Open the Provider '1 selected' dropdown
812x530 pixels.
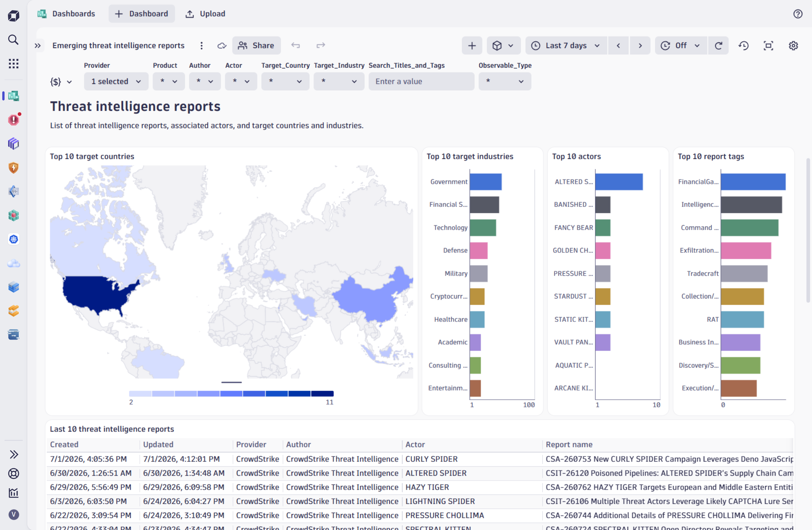pyautogui.click(x=116, y=81)
